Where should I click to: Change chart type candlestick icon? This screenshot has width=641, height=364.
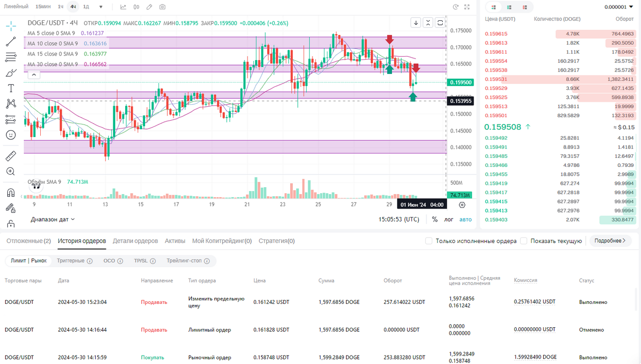click(x=136, y=7)
